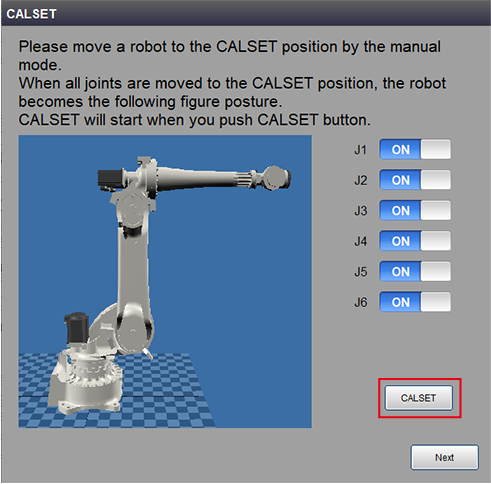
Task: Select the J1 label text
Action: pos(361,150)
